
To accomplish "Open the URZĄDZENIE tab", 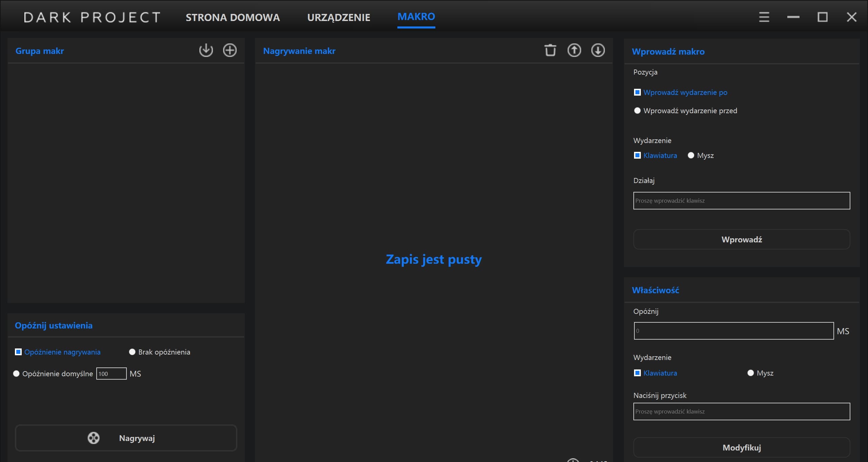I will (x=338, y=17).
